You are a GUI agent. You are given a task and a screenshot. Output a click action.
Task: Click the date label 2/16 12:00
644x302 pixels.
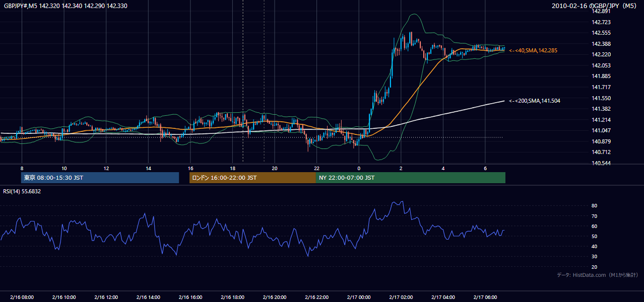[106, 297]
